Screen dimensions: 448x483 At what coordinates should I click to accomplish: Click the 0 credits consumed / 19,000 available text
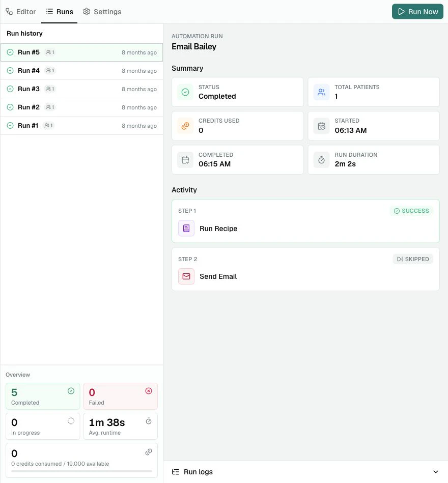click(60, 464)
